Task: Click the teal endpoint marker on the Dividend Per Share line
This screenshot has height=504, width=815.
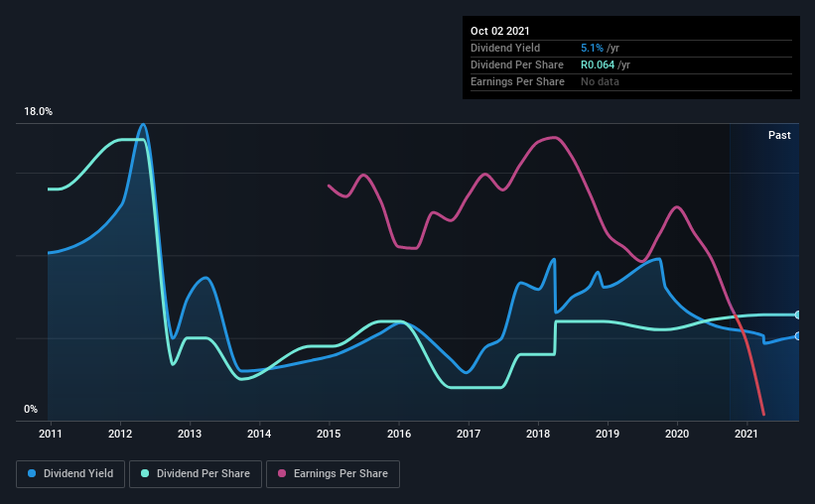Action: [797, 315]
